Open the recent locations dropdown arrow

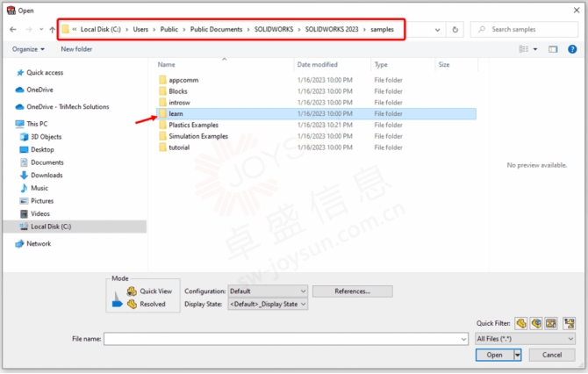point(41,29)
